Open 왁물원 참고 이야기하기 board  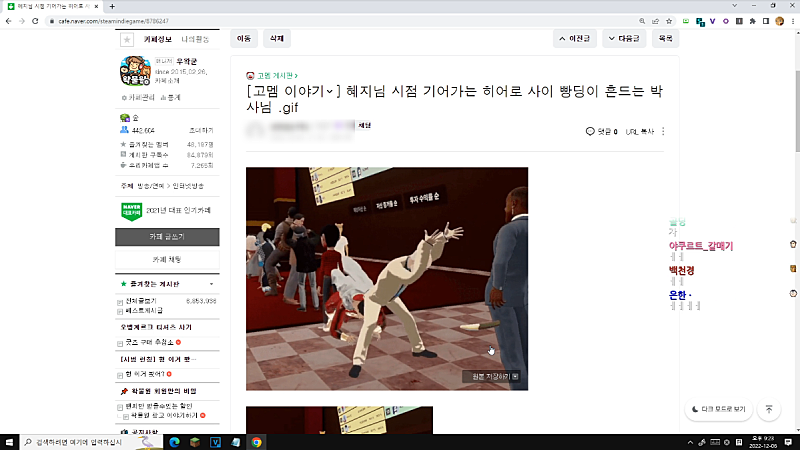coord(164,415)
